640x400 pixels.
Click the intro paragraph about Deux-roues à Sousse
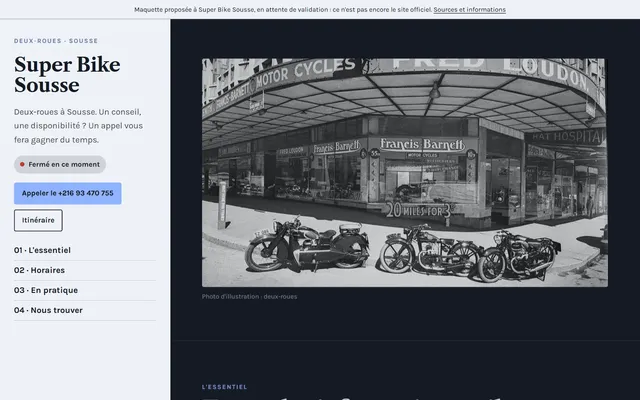coord(78,126)
